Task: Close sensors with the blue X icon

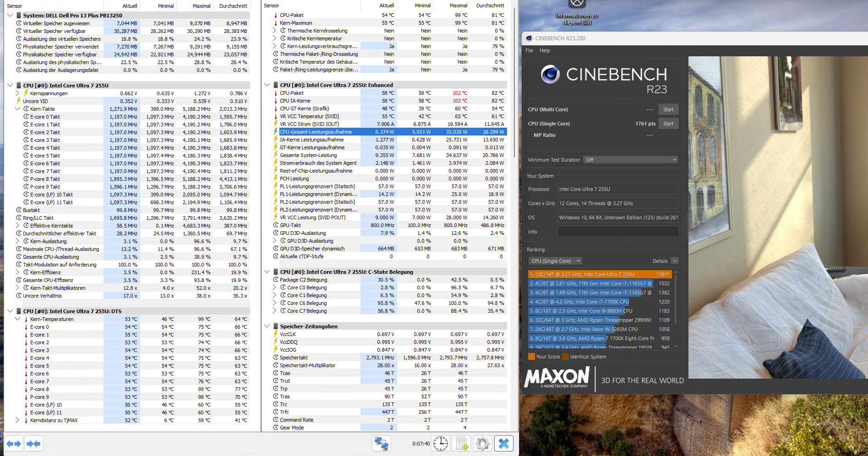Action: tap(504, 444)
